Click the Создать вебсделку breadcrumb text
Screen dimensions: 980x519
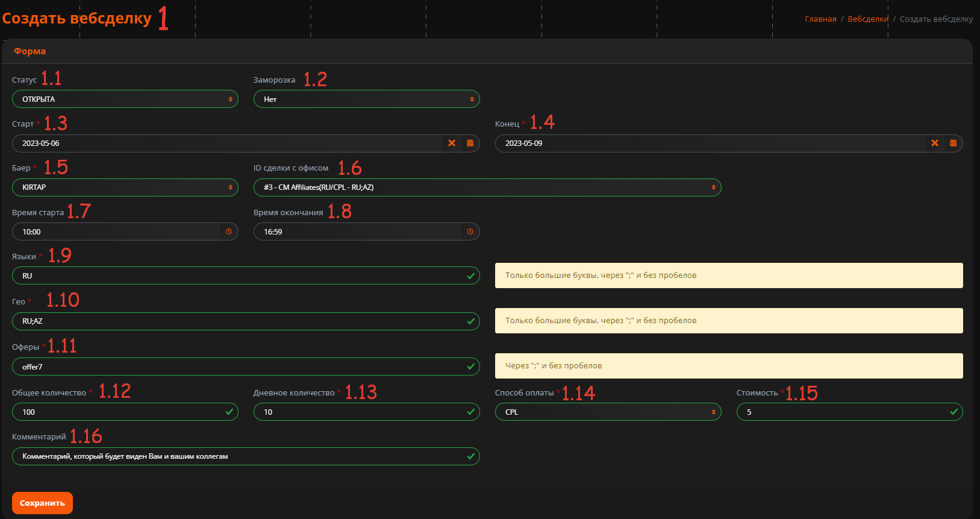pyautogui.click(x=936, y=19)
